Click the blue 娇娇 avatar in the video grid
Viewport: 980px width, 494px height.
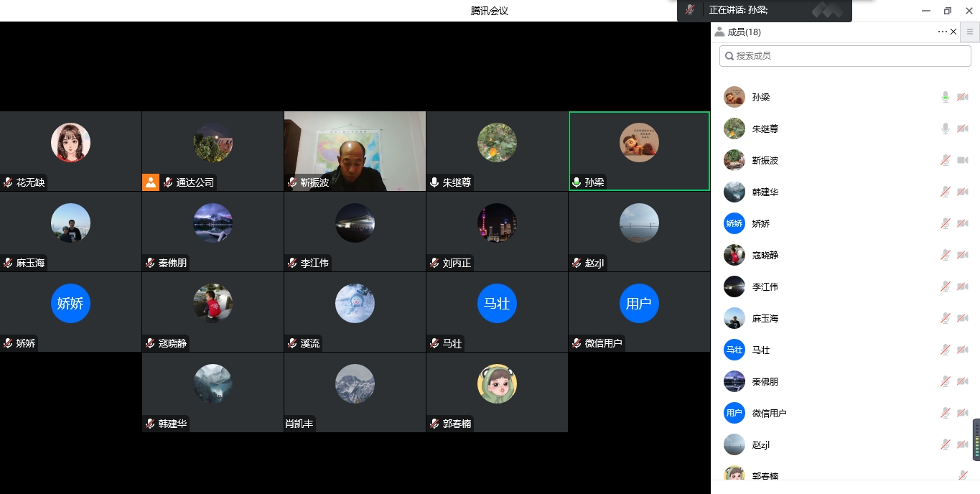point(70,303)
